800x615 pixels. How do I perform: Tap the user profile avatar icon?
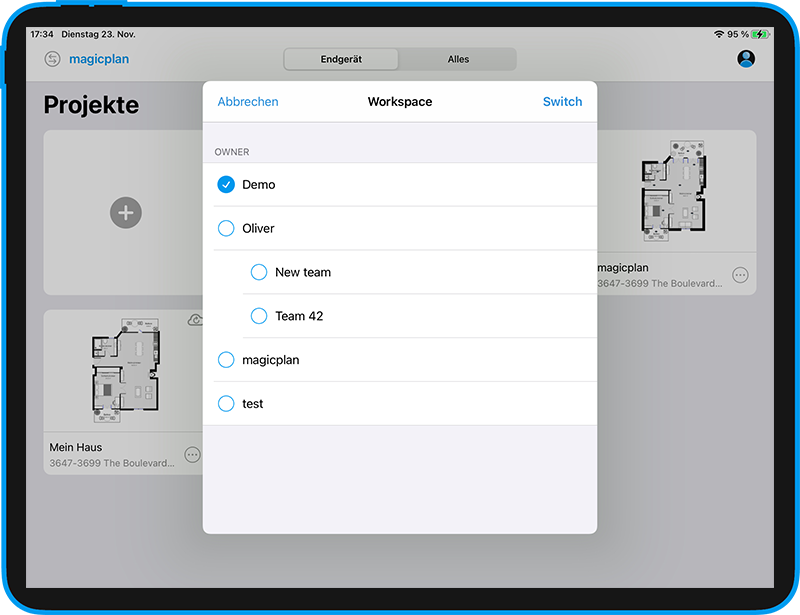point(745,59)
